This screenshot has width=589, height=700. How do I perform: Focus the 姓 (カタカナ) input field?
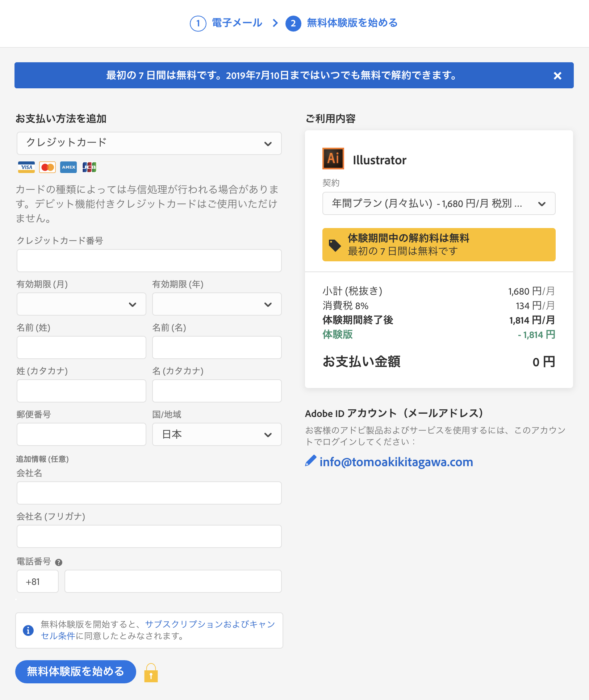coord(82,391)
